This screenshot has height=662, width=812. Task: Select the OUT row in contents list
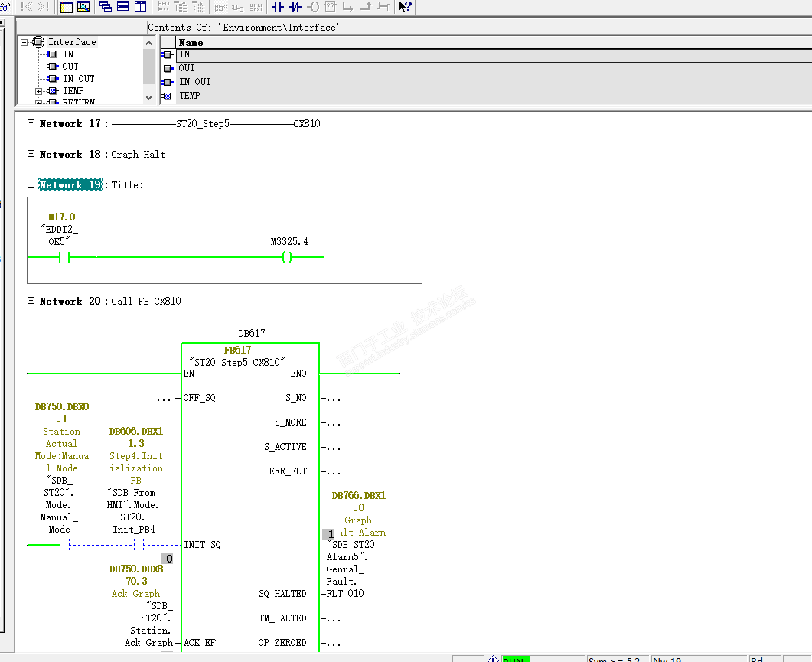(x=187, y=68)
